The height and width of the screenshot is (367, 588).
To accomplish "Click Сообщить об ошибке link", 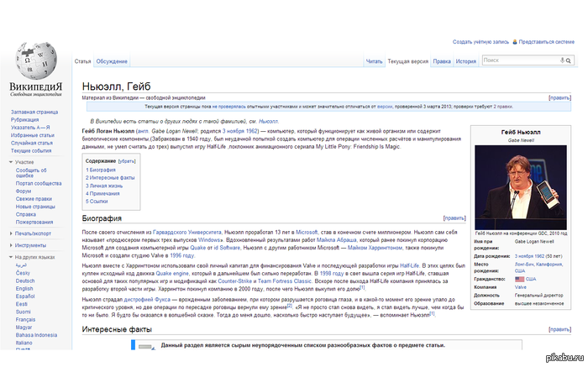I will coord(31,173).
